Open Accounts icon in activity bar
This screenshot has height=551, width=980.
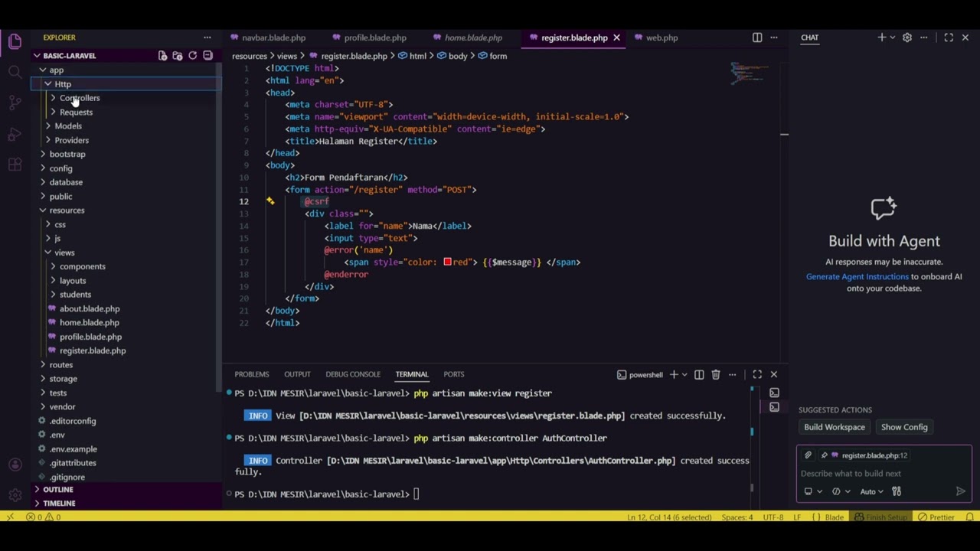[15, 465]
